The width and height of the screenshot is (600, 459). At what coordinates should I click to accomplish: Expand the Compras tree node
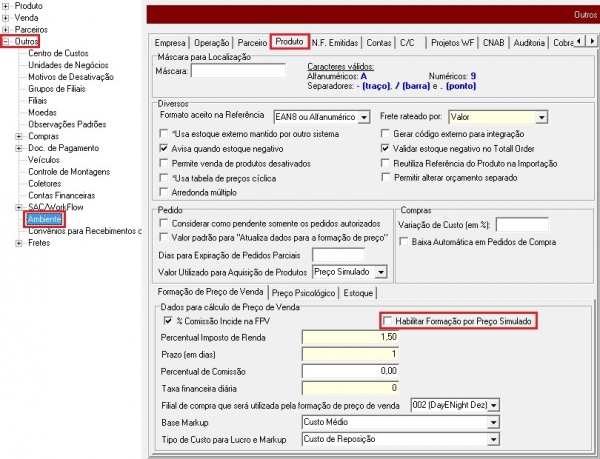pyautogui.click(x=21, y=136)
